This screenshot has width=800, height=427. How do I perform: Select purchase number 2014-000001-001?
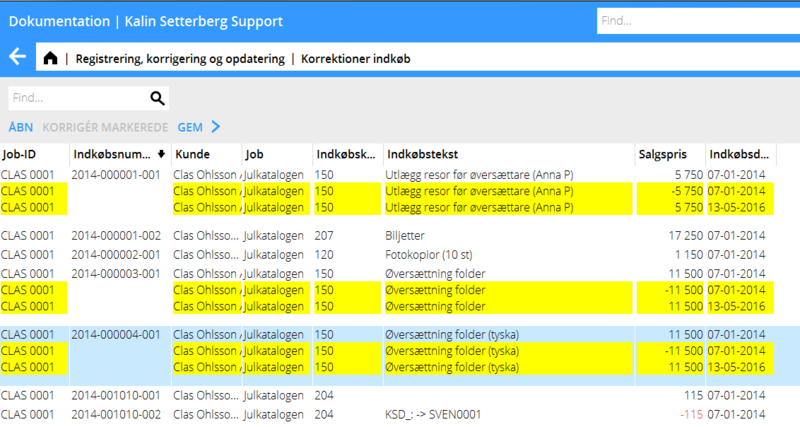(116, 175)
